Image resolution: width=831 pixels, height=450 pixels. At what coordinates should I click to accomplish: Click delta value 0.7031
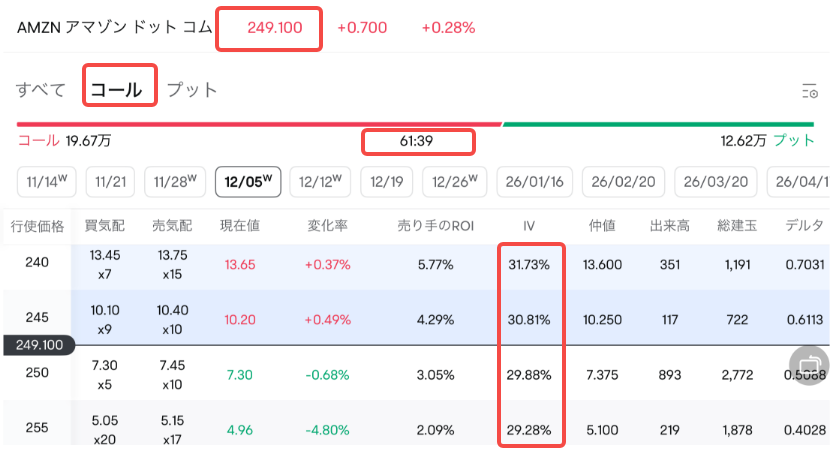coord(805,264)
